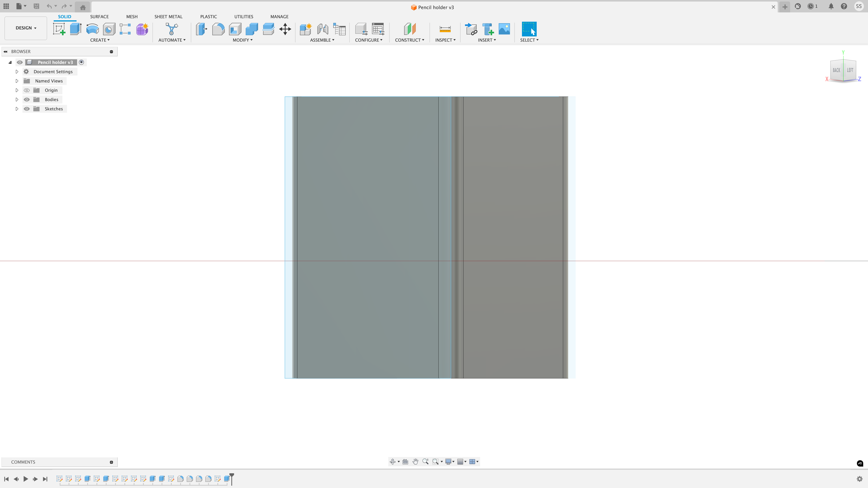
Task: Switch to the SHEET METAL tab
Action: (x=168, y=16)
